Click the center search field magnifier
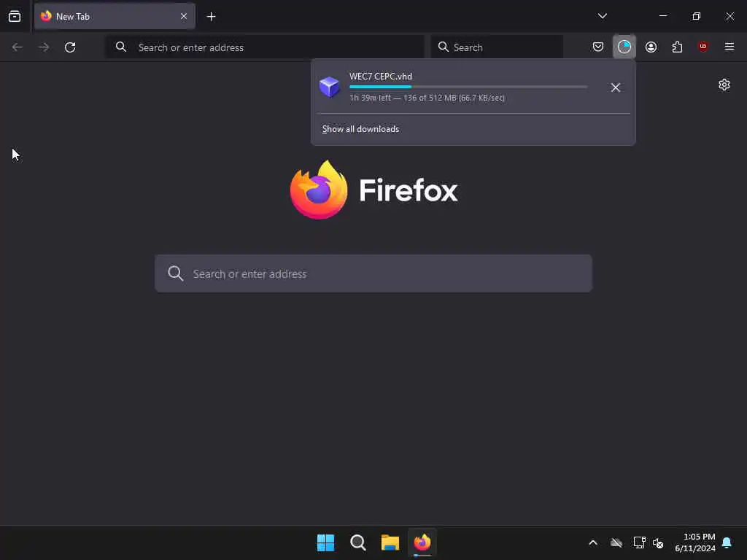Screen dimensions: 747x560 [x=175, y=273]
